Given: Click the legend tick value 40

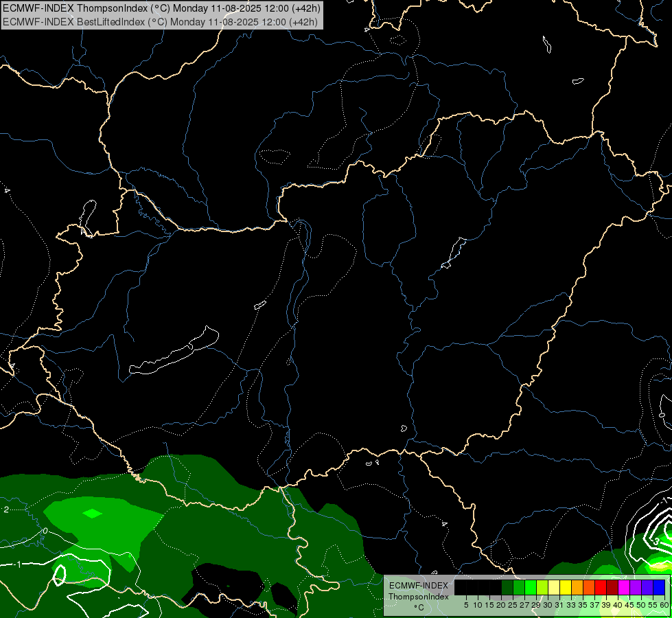Looking at the screenshot, I should tap(618, 605).
